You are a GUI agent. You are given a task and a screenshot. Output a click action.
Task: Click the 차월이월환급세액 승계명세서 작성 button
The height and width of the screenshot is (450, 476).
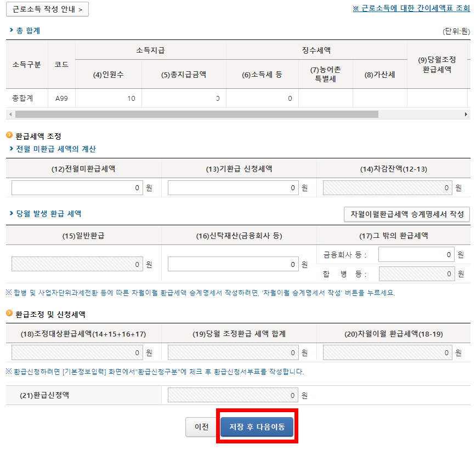407,214
